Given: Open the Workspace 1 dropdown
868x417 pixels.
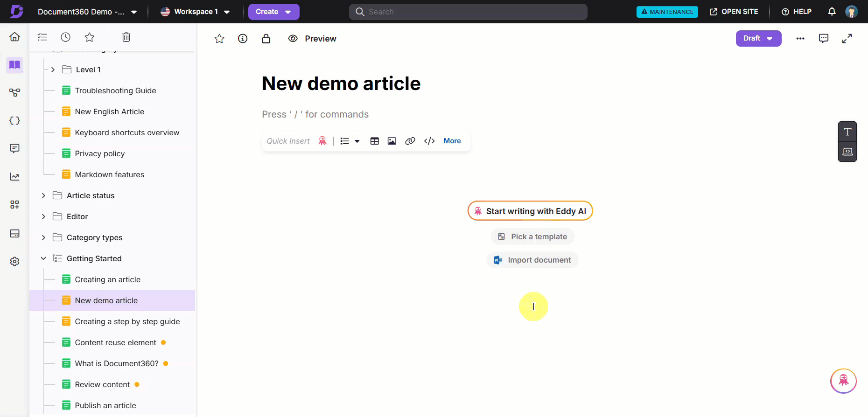Looking at the screenshot, I should pyautogui.click(x=196, y=12).
